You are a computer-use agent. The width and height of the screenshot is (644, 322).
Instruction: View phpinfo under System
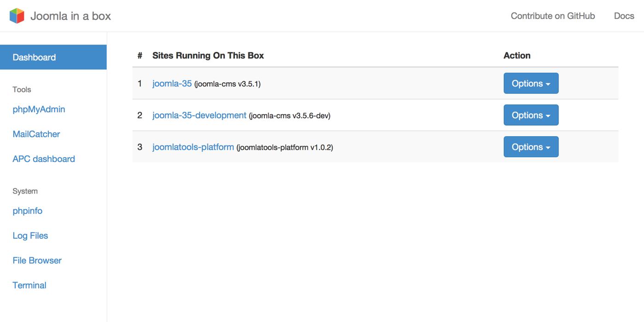coord(28,211)
